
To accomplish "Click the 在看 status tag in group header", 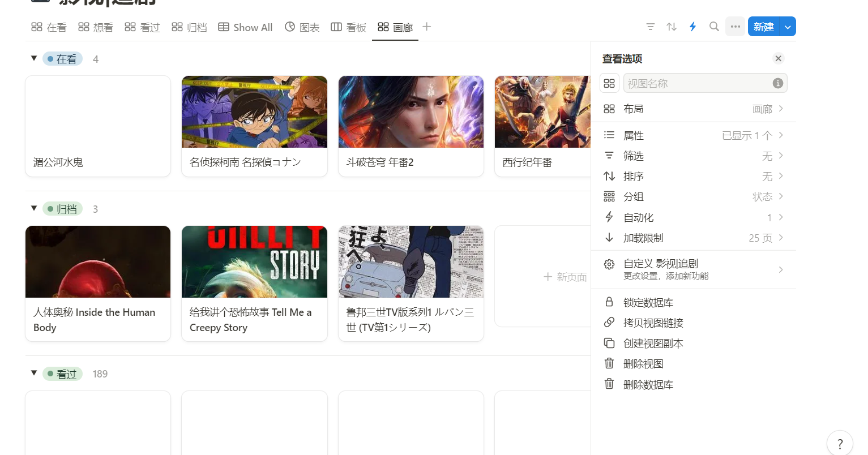I will click(63, 59).
